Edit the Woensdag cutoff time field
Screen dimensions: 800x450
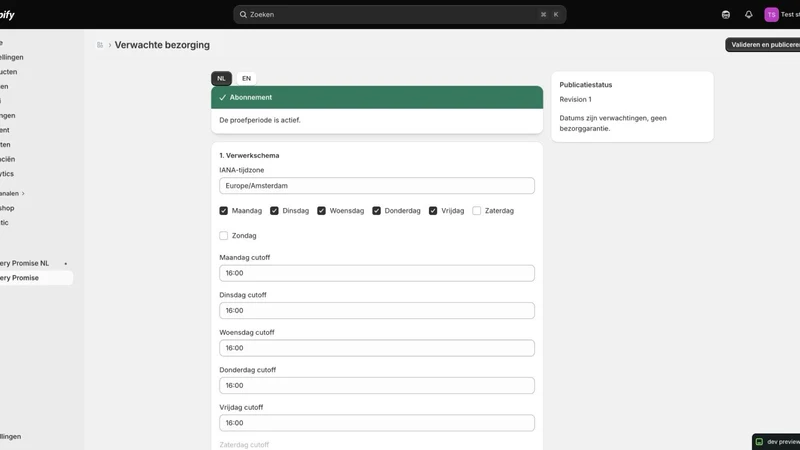pos(377,348)
